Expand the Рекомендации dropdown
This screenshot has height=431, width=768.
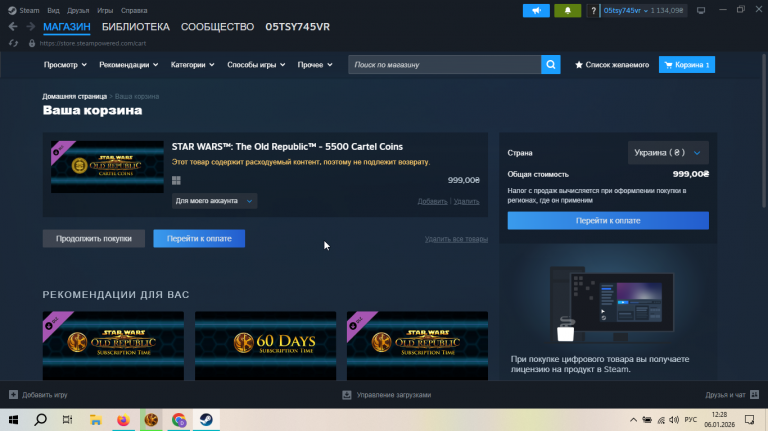click(x=128, y=65)
